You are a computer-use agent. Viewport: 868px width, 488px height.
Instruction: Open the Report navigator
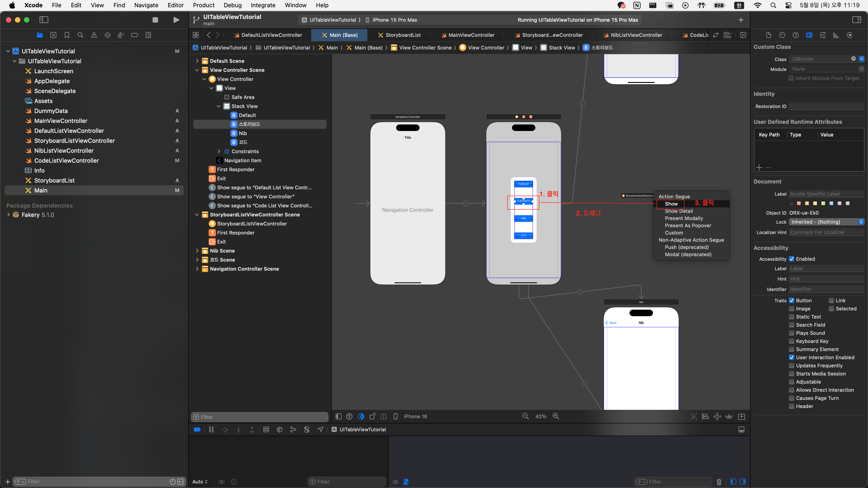click(148, 35)
